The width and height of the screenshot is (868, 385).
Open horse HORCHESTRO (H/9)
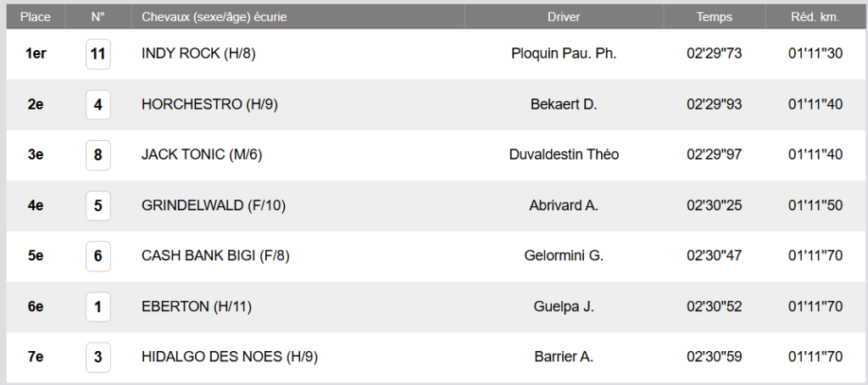tap(209, 105)
